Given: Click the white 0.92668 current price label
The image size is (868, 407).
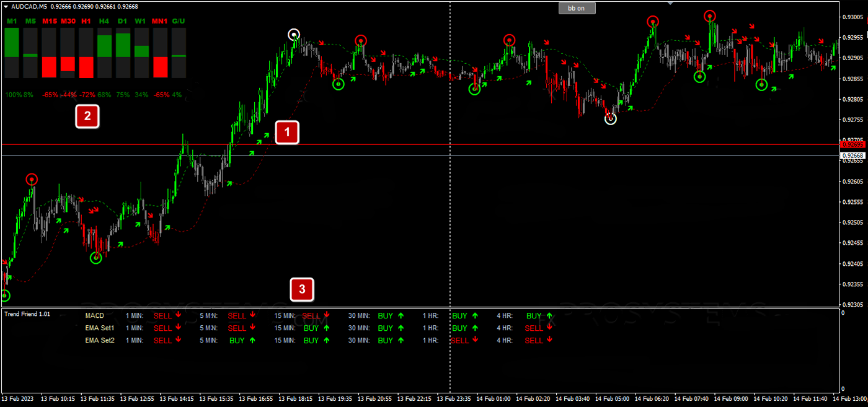Looking at the screenshot, I should tap(852, 155).
